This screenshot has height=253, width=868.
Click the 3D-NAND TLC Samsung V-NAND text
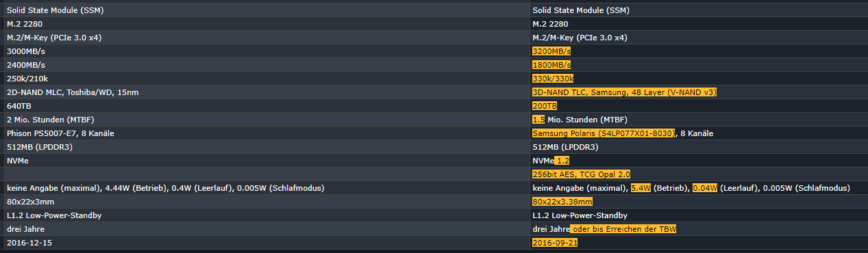click(x=625, y=92)
